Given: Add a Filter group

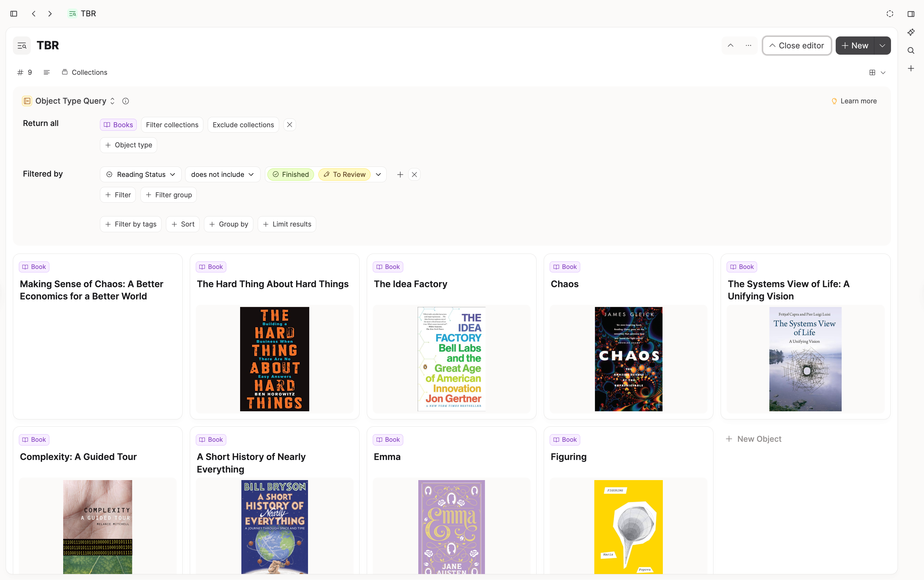Looking at the screenshot, I should [168, 195].
